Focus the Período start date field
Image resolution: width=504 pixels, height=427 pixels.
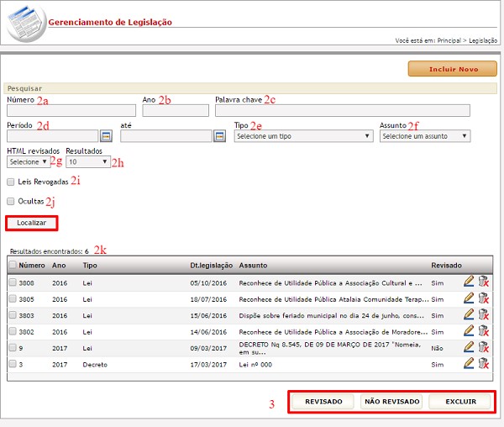point(52,136)
